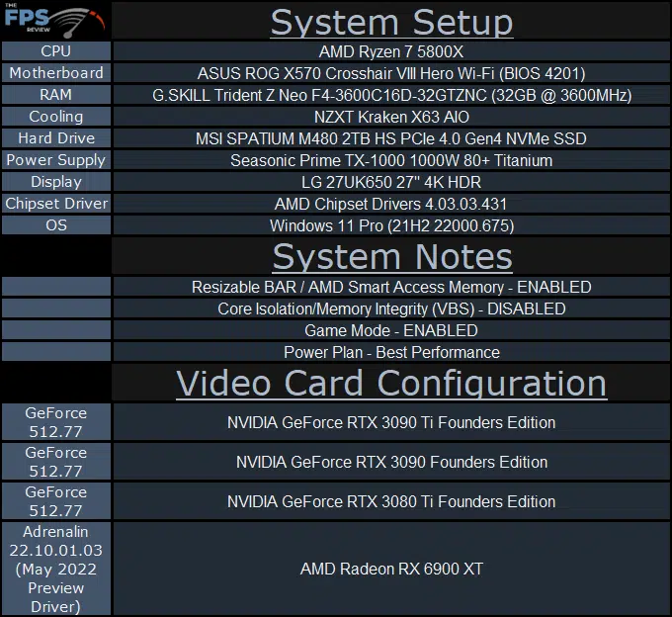Click the LG 27UK650 display entry
The width and height of the screenshot is (672, 617).
pos(391,182)
